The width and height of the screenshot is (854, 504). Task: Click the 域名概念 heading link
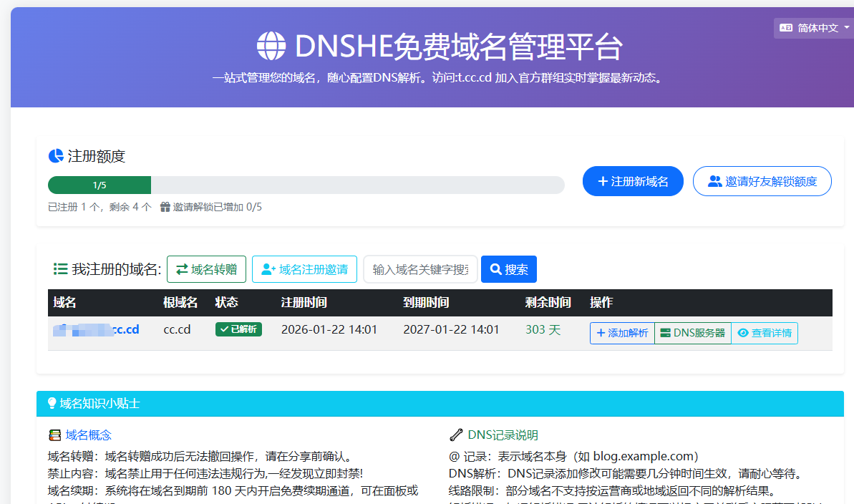click(x=88, y=435)
